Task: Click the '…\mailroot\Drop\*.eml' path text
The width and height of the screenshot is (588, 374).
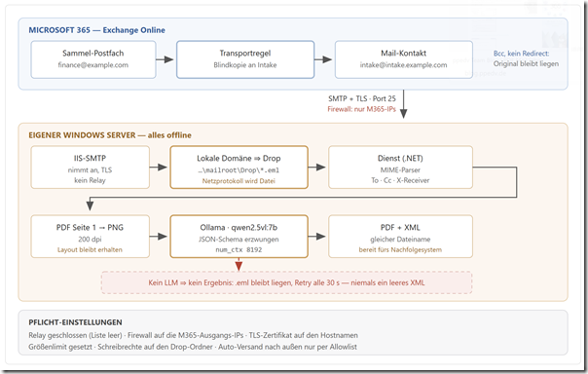Action: 239,169
